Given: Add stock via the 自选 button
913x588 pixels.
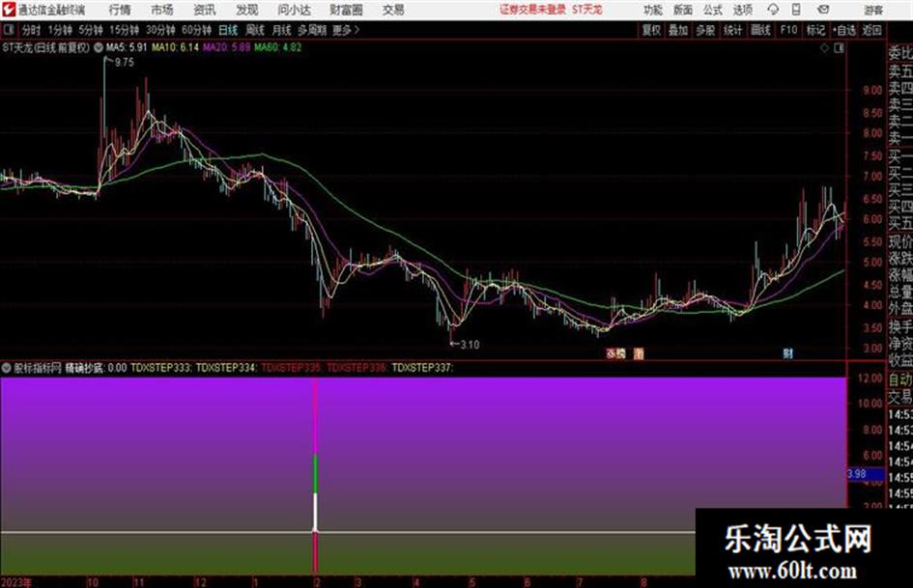Looking at the screenshot, I should pos(844,30).
